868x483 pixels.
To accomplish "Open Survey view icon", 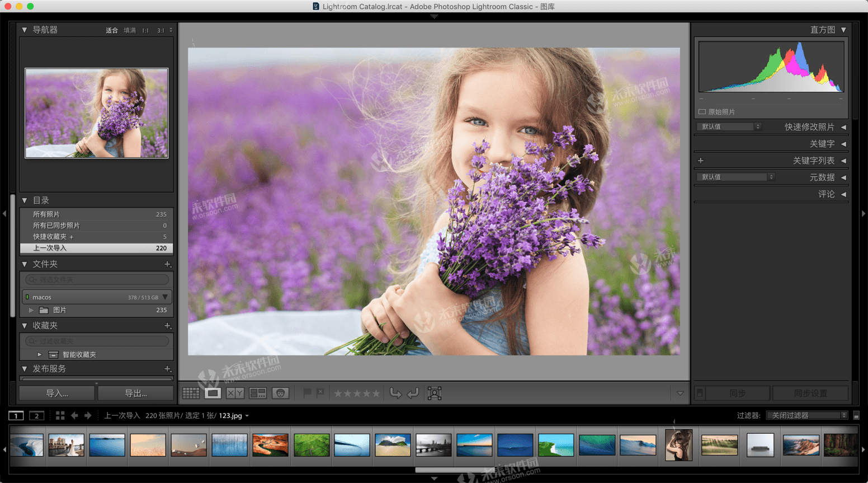I will coord(258,393).
